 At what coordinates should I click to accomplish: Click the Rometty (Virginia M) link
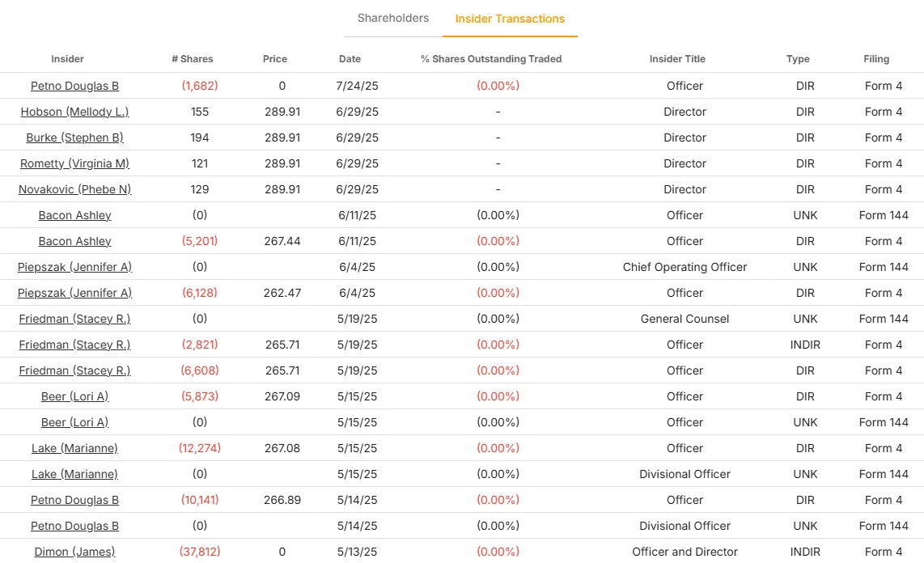74,163
